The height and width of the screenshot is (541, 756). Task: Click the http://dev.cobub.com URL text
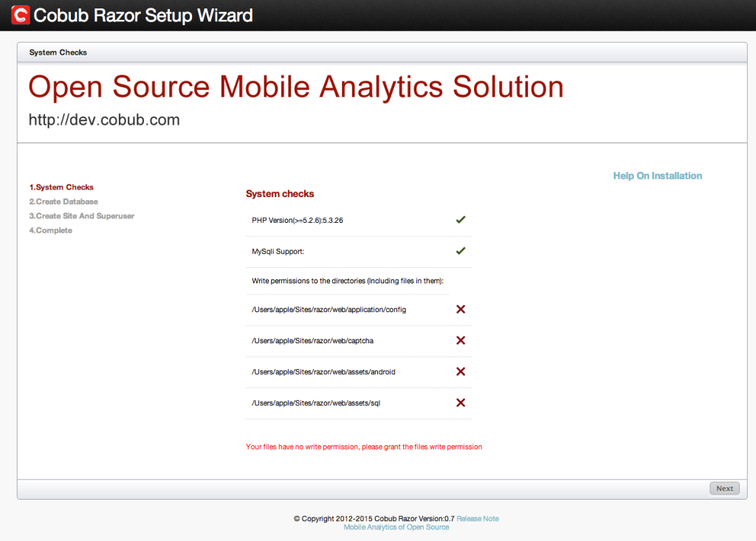click(x=104, y=120)
